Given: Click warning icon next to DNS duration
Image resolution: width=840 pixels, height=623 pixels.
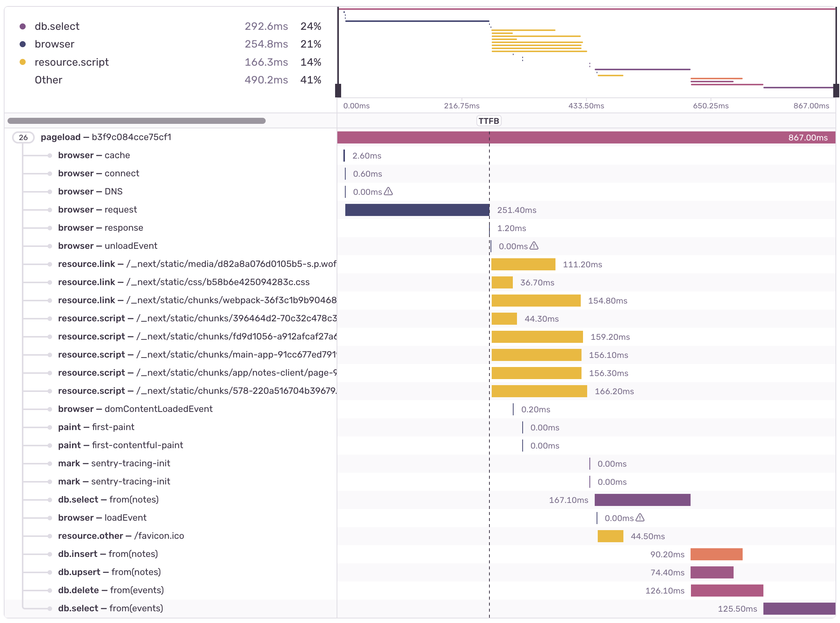Looking at the screenshot, I should tap(388, 191).
